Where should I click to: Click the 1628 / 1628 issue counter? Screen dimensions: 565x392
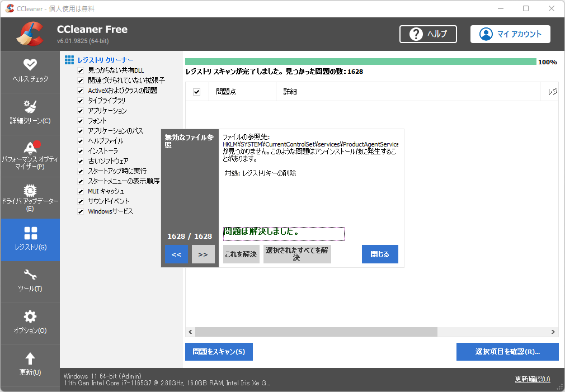(190, 237)
